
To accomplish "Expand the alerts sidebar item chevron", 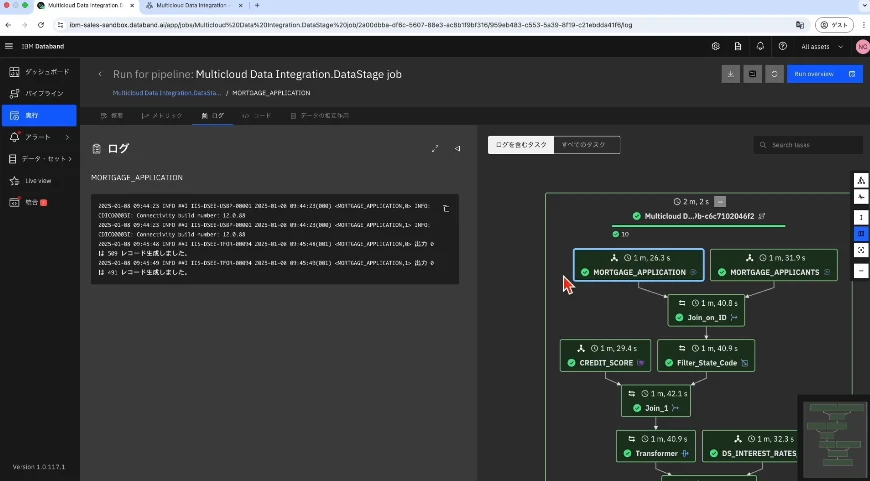I will pos(67,137).
